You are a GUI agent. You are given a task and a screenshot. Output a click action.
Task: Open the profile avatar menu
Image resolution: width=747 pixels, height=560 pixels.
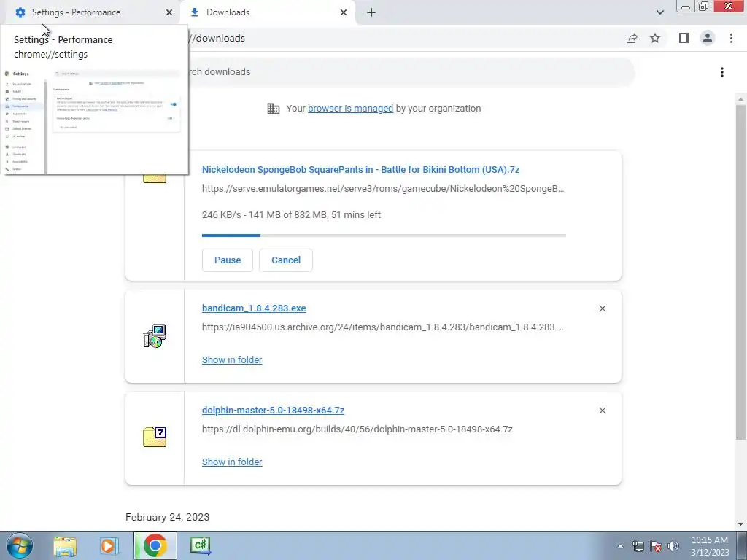click(708, 38)
